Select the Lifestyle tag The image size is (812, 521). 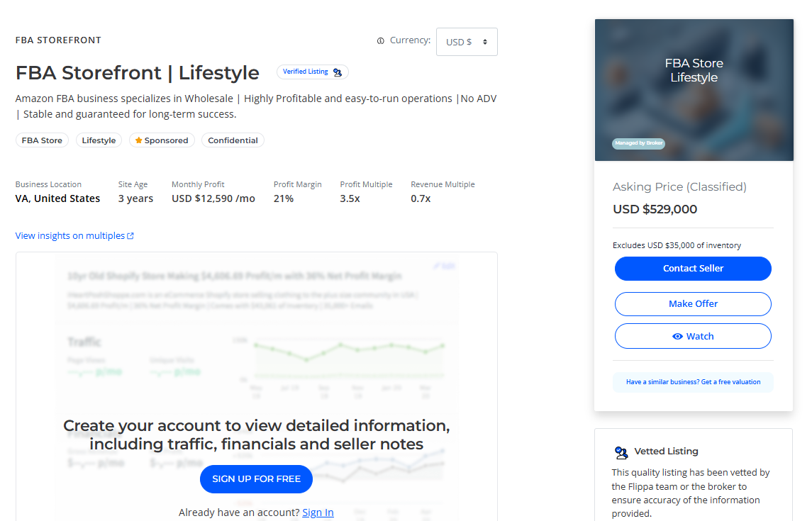click(x=99, y=140)
